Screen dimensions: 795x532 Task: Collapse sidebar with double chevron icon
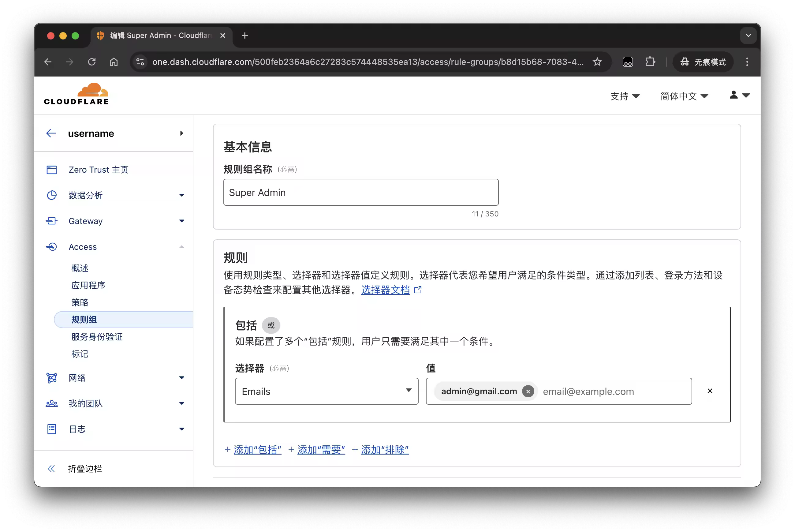pyautogui.click(x=51, y=469)
